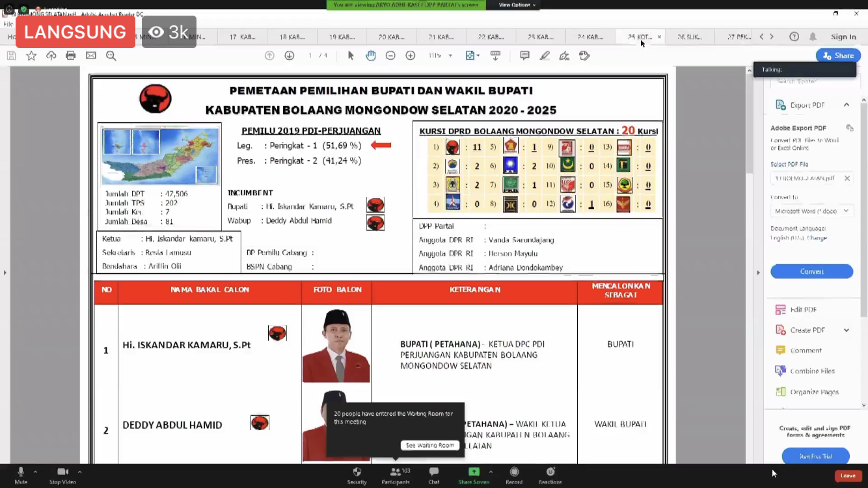Go to next page with down arrow
Viewport: 868px width, 488px height.
click(x=290, y=56)
